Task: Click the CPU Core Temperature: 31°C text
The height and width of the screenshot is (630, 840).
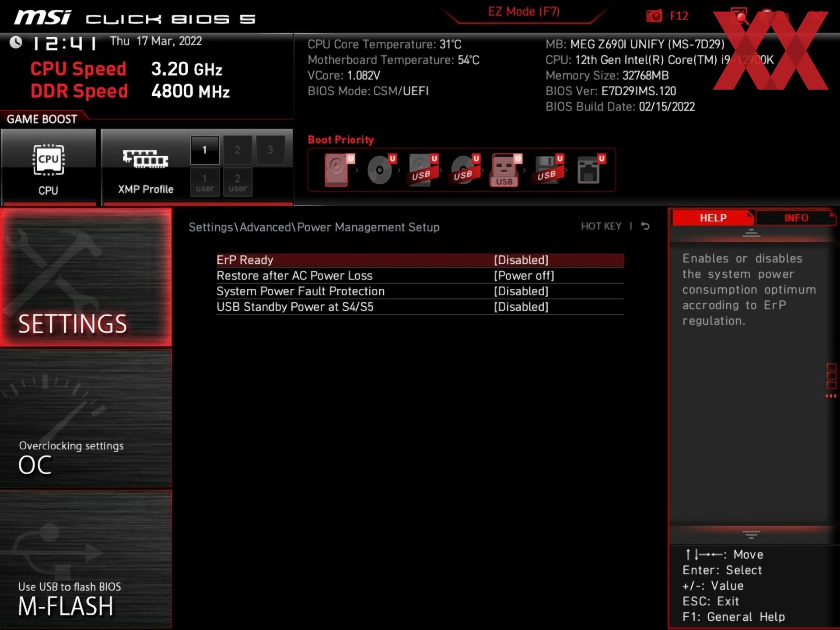Action: click(x=385, y=45)
